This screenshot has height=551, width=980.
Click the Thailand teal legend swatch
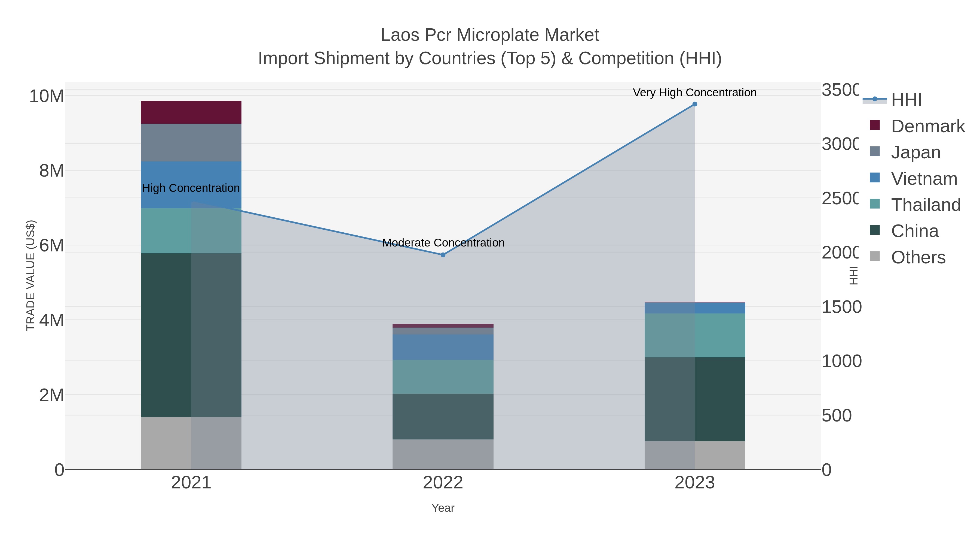(875, 204)
